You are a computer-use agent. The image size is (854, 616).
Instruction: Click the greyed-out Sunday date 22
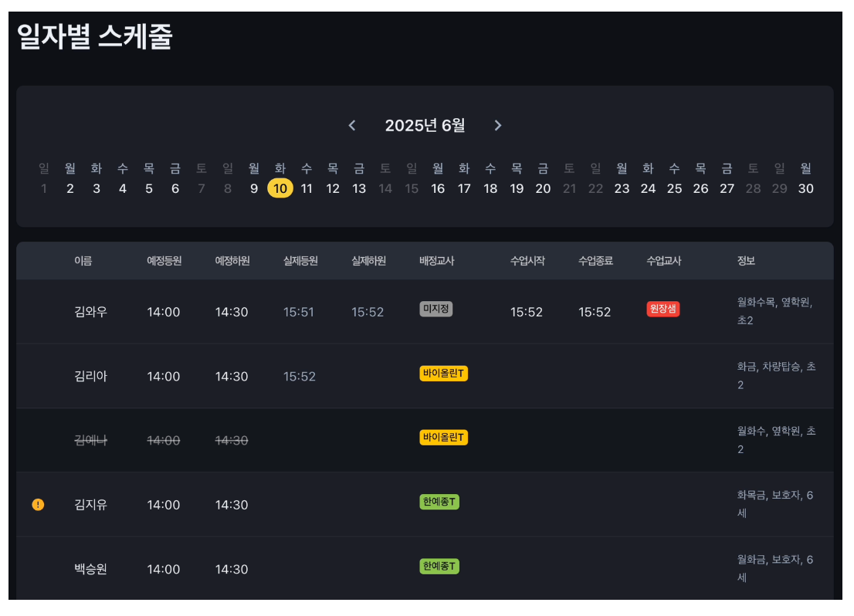(x=596, y=188)
